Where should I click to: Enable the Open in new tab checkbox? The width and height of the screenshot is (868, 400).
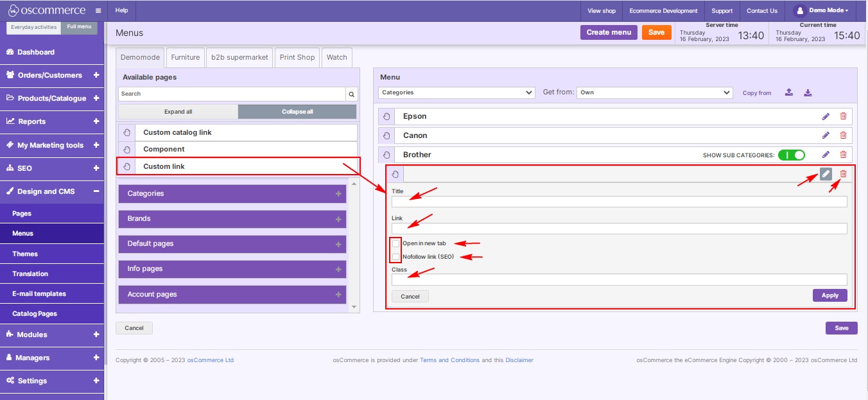tap(395, 244)
